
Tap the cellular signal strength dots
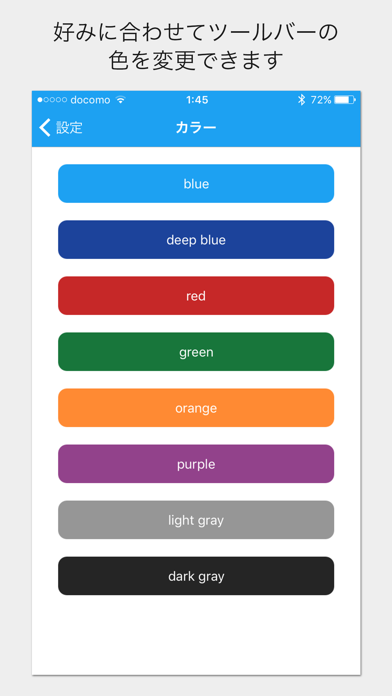[52, 100]
